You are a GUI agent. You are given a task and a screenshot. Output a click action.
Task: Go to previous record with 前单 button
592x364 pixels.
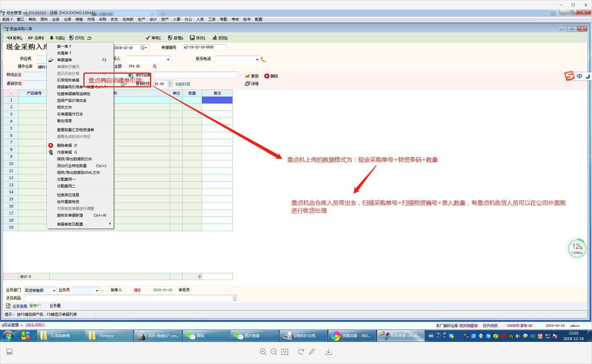[x=14, y=38]
